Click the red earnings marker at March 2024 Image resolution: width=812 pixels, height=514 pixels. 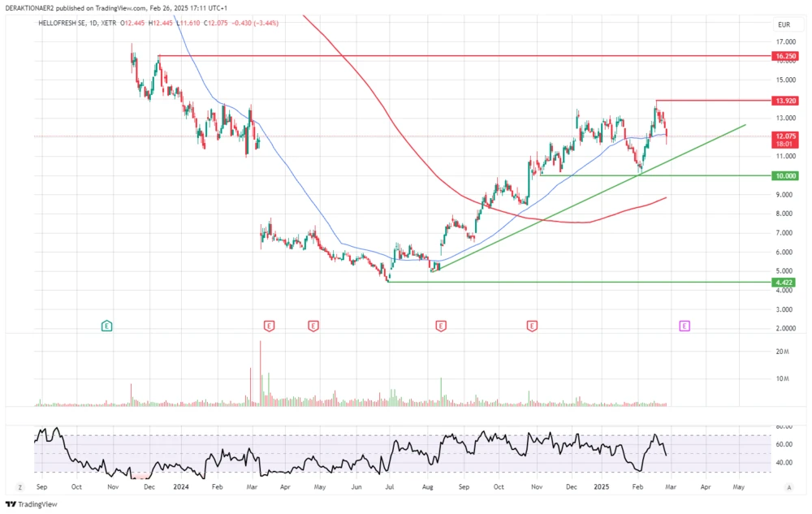269,326
